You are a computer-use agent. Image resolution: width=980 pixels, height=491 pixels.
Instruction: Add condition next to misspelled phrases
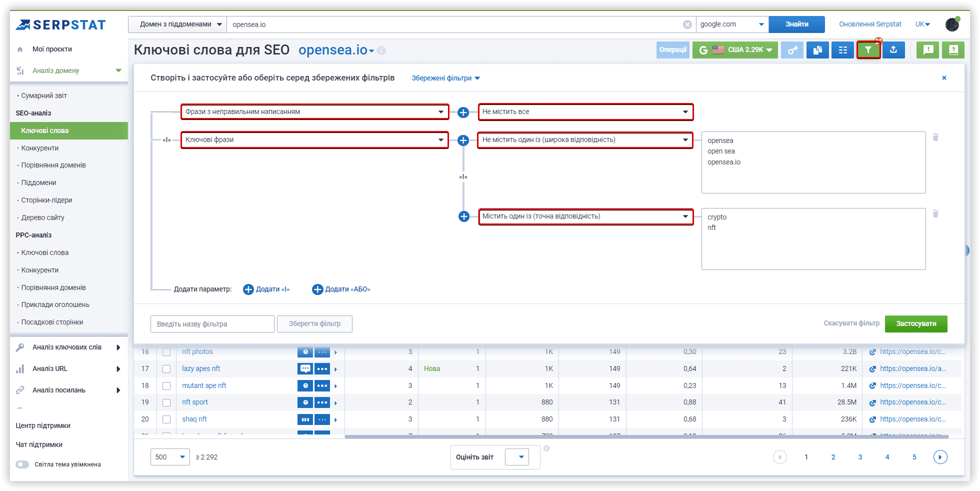[x=463, y=112]
